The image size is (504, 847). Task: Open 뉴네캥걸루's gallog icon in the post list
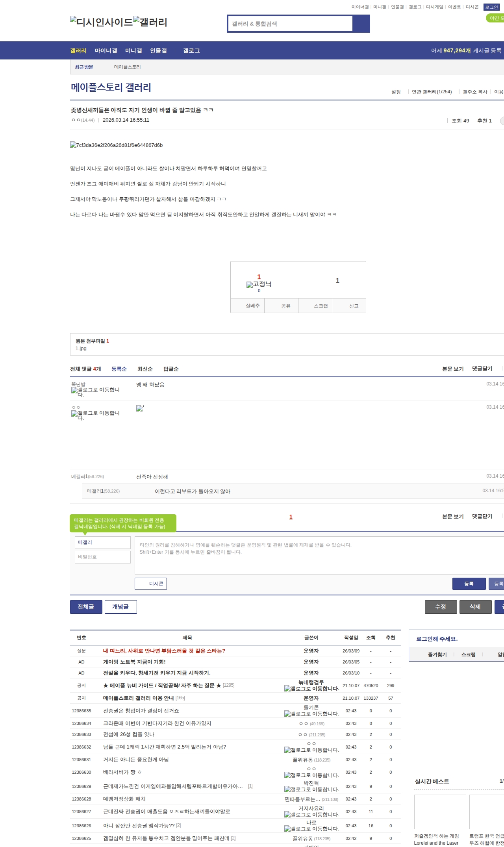click(x=312, y=688)
